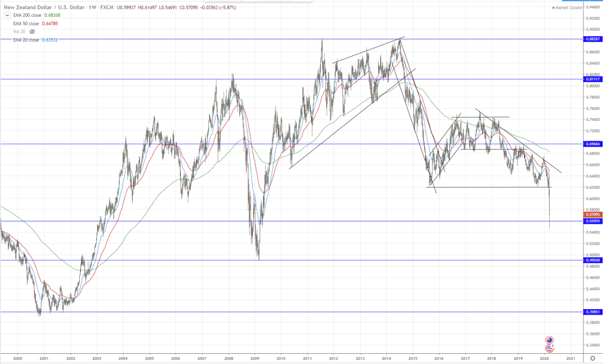
Task: Select the EMA 50 close indicator label
Action: (x=26, y=24)
